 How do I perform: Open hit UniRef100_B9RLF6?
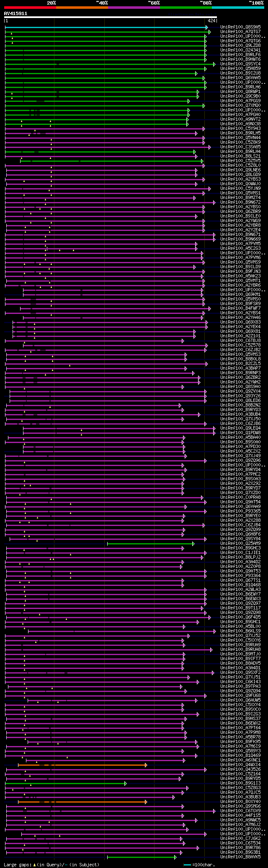(x=240, y=55)
